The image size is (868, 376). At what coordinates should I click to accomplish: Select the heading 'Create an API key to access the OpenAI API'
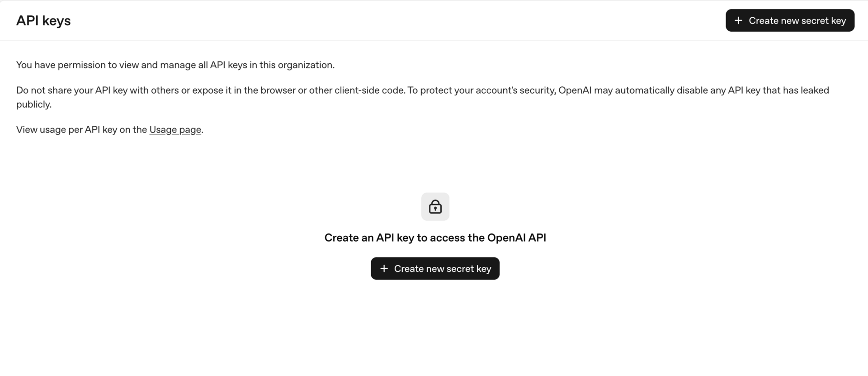[x=435, y=237]
